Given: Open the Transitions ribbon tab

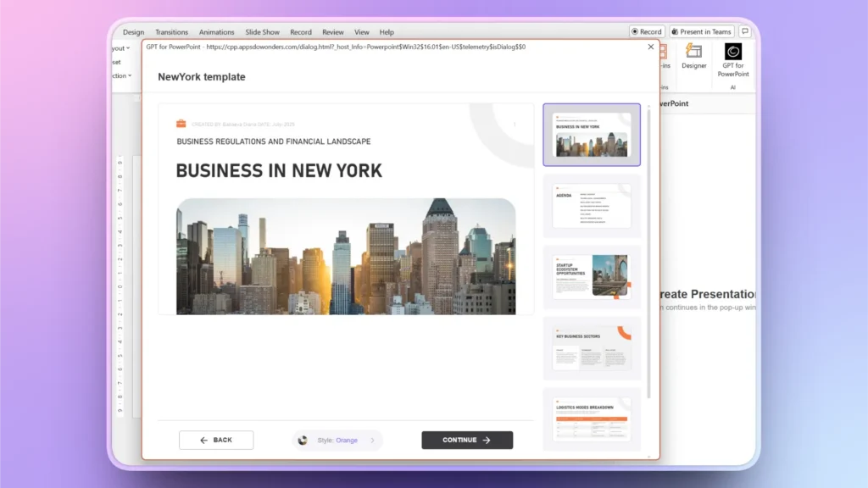Looking at the screenshot, I should tap(171, 32).
